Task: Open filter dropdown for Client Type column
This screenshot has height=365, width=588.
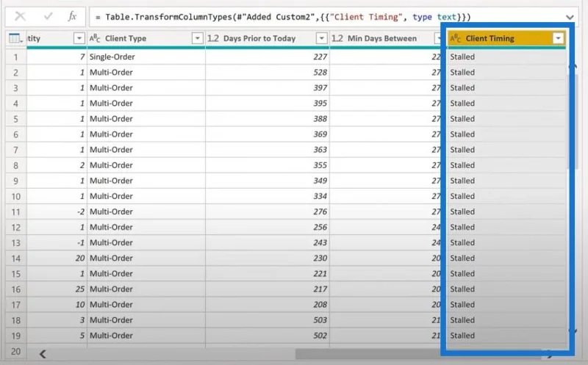Action: (x=197, y=38)
